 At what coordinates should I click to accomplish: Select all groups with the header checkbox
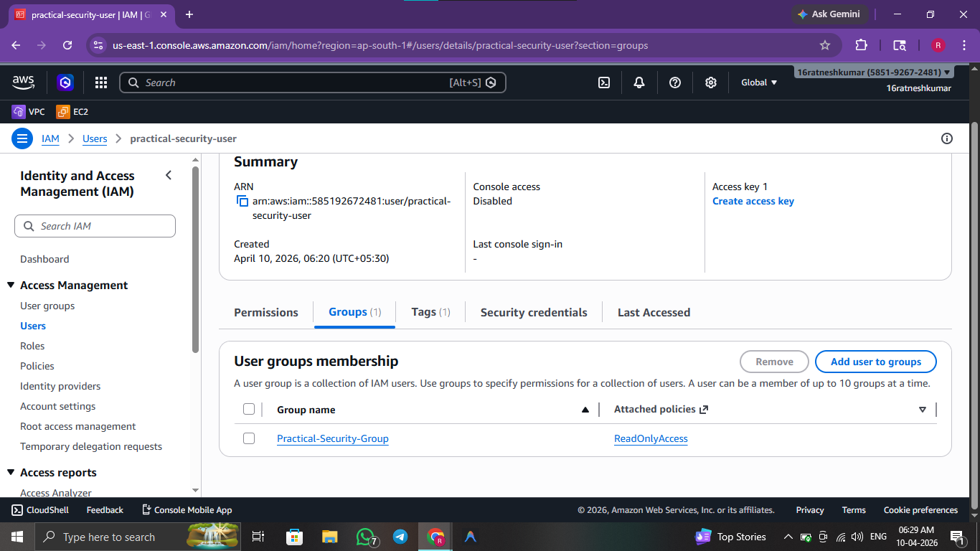coord(249,410)
